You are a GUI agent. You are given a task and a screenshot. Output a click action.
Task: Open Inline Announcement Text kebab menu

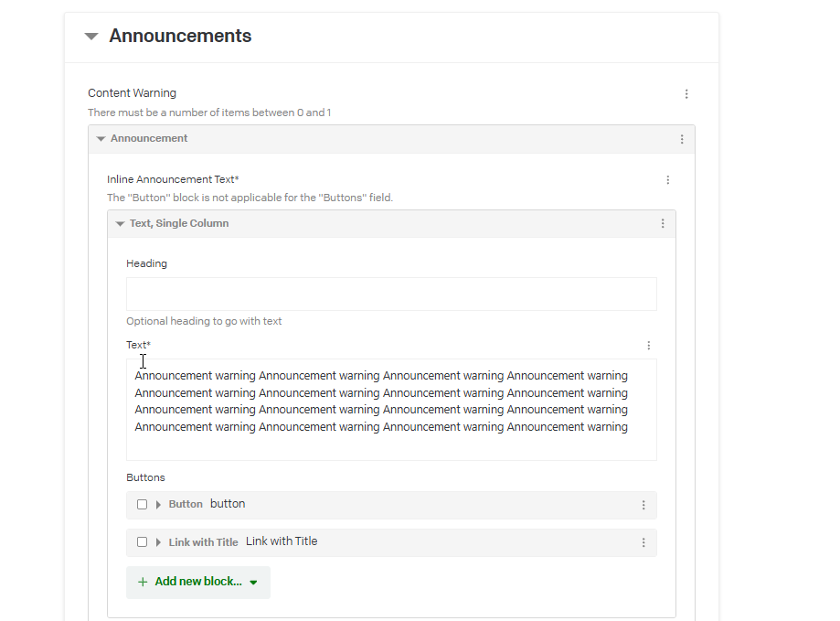coord(668,180)
